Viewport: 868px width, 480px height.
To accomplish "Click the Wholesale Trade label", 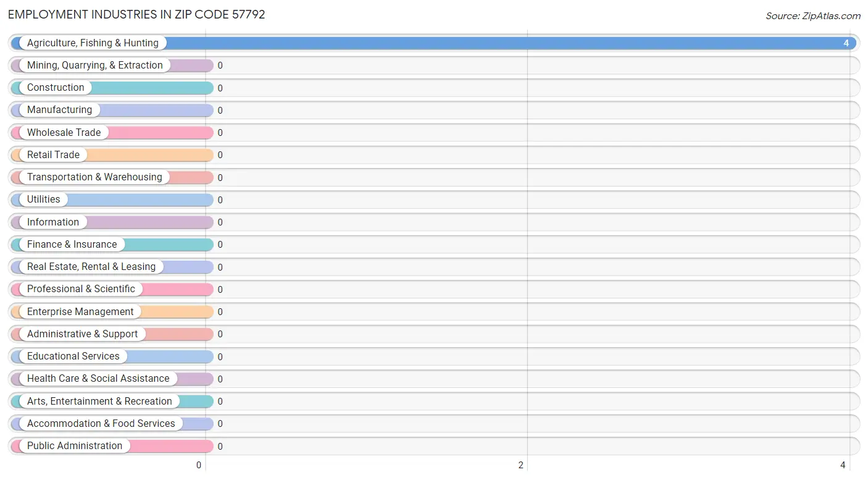I will point(64,133).
